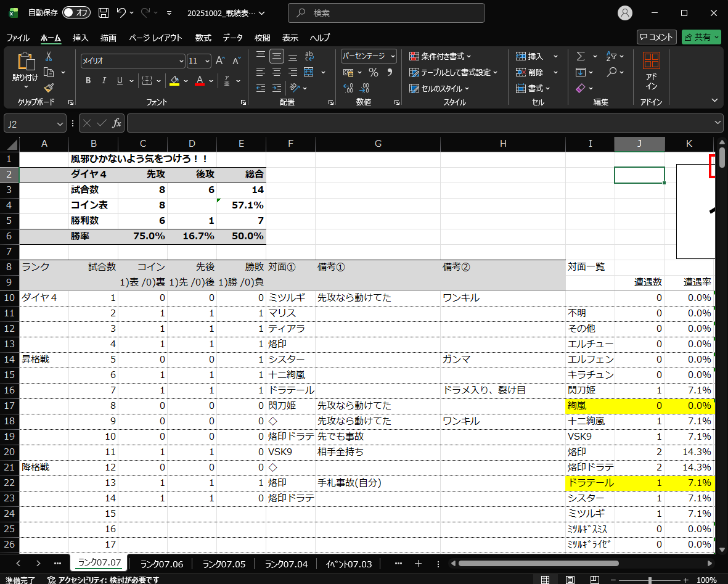The image size is (728, 584).
Task: Toggle Bold formatting
Action: point(88,80)
